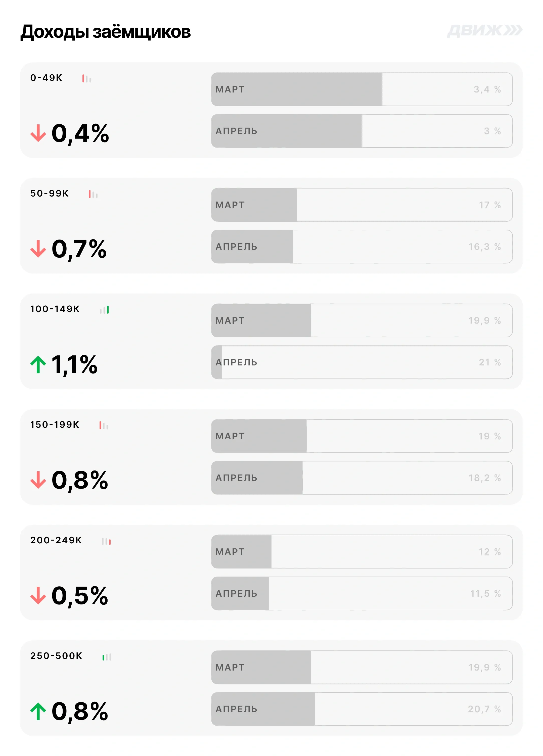Select the АПРЕЛЬ bar showing 11,5 %

tap(362, 593)
